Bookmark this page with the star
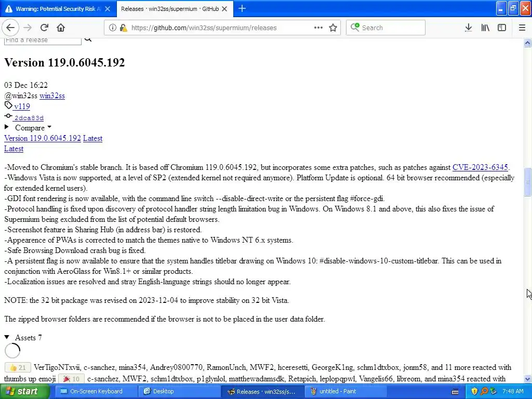The width and height of the screenshot is (532, 399). click(x=333, y=28)
